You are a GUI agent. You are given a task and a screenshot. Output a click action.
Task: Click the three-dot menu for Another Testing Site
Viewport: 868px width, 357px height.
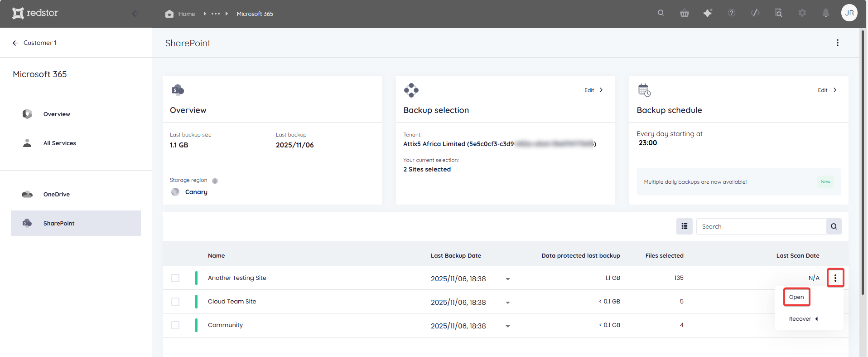[x=835, y=278]
